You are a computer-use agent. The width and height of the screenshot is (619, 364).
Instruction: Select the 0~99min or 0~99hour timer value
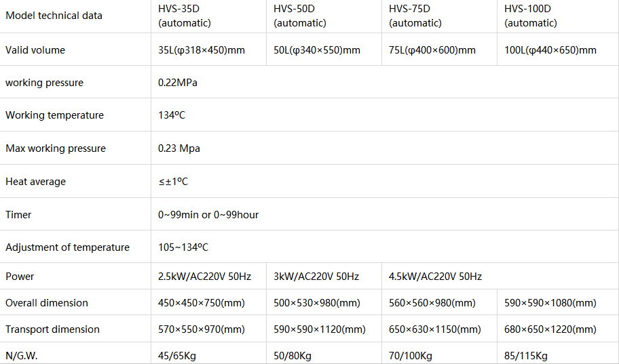(x=208, y=215)
